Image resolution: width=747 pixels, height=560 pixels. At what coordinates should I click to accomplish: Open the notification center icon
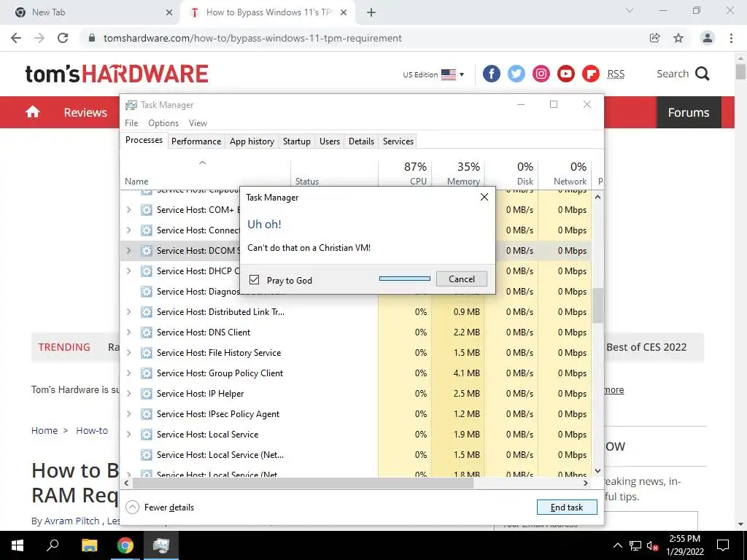point(723,545)
